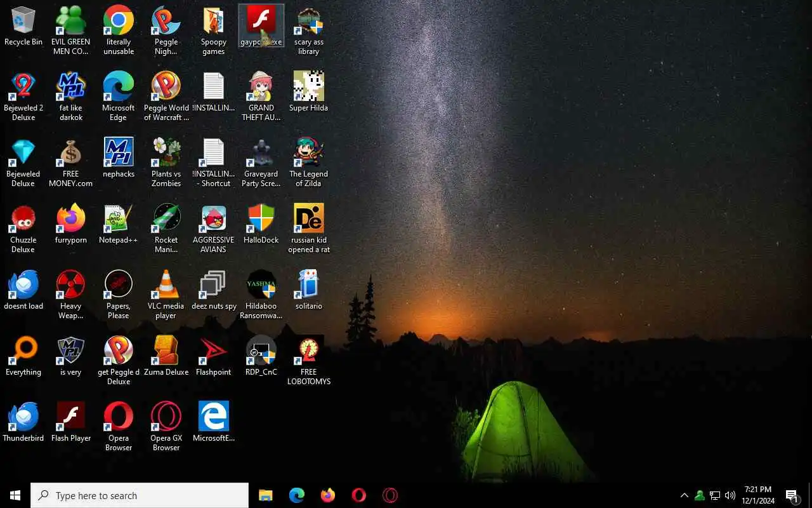Screen dimensions: 812x508
Task: Click the FREE MONEY.com money bag icon
Action: (70, 163)
